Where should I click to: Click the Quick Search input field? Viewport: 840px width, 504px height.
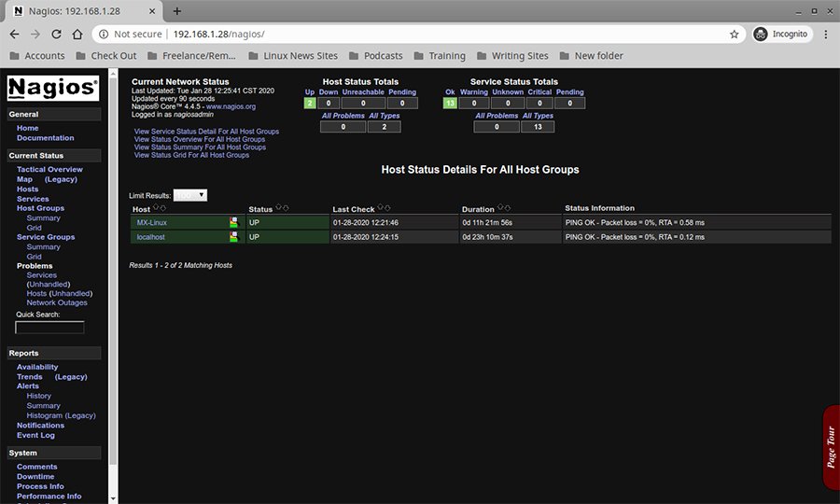pos(49,328)
